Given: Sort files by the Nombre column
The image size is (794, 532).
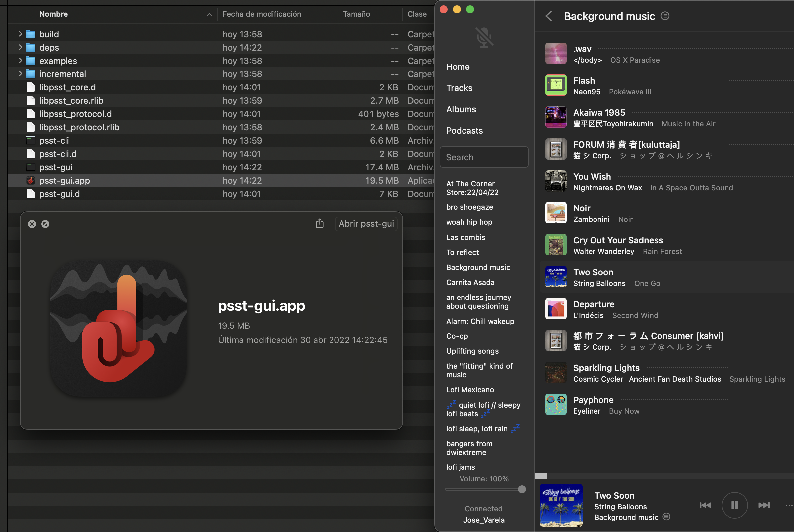Looking at the screenshot, I should point(54,14).
